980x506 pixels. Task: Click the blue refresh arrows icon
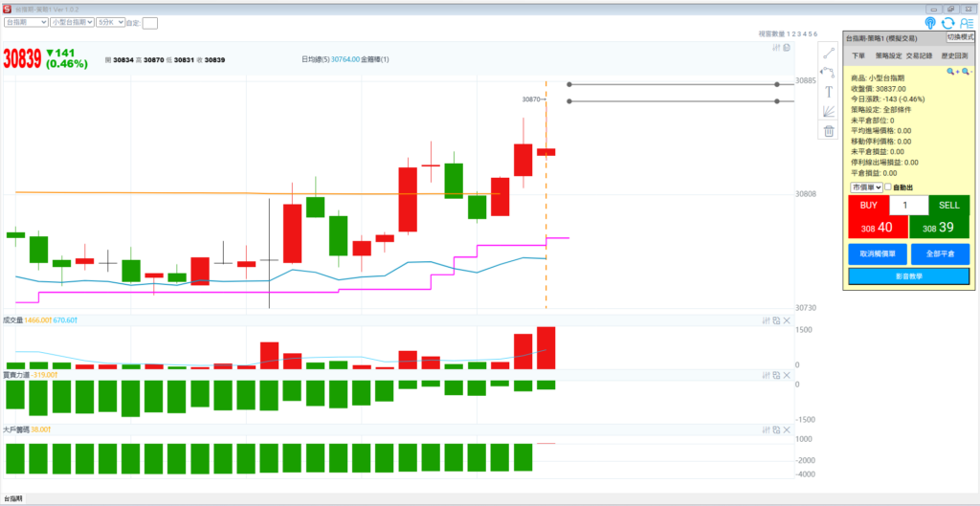[947, 23]
